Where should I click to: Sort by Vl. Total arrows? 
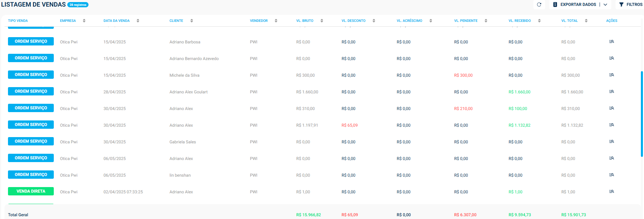(x=586, y=21)
